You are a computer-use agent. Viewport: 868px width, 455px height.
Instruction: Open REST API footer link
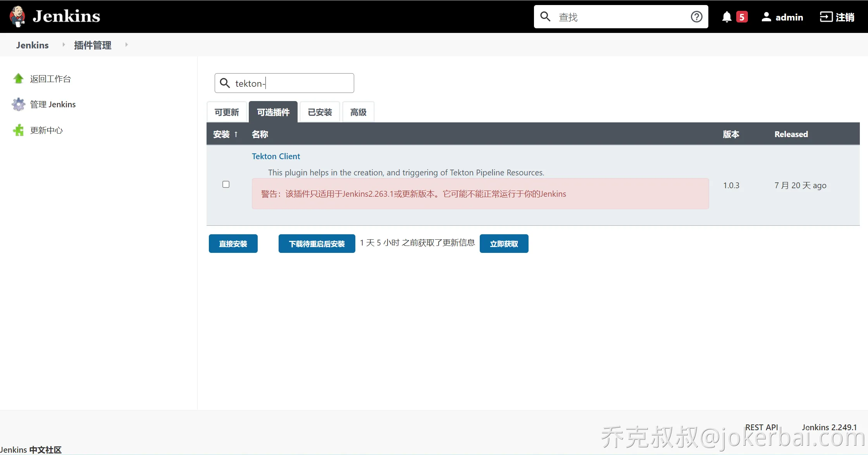click(x=761, y=427)
